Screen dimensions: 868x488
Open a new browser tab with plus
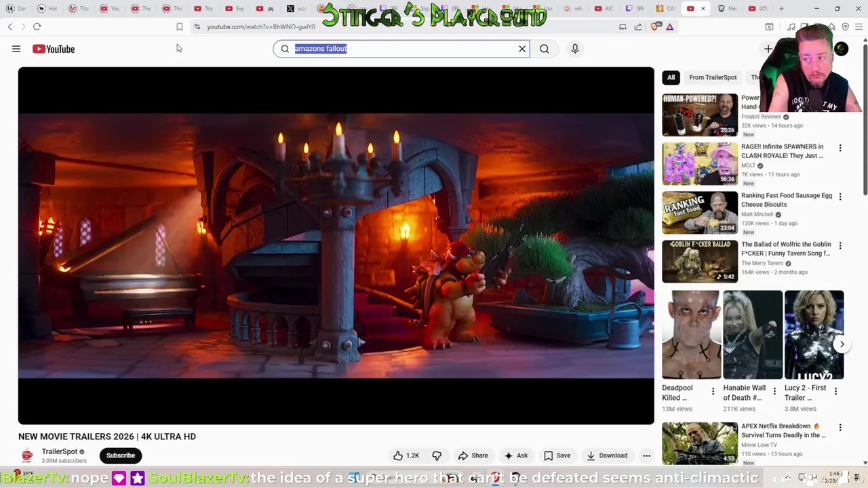tap(781, 8)
